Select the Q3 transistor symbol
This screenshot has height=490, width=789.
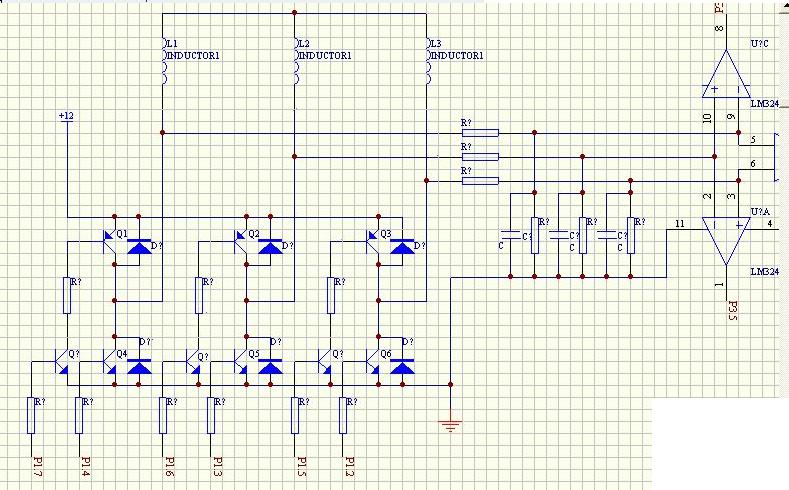point(374,240)
